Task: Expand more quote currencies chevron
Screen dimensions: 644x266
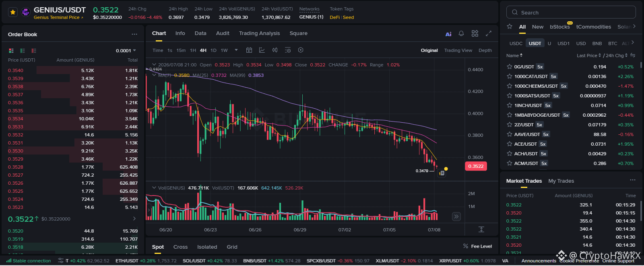Action: (633, 42)
